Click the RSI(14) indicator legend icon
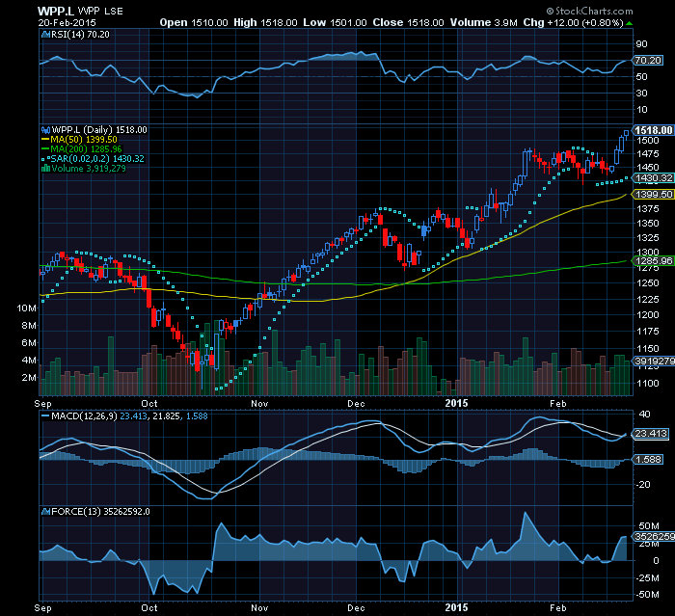The height and width of the screenshot is (616, 675). click(45, 35)
